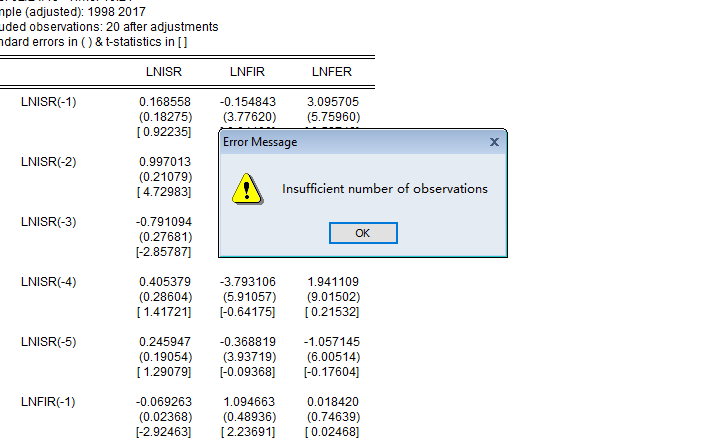
Task: Select coefficient value -0.069263
Action: (x=164, y=402)
